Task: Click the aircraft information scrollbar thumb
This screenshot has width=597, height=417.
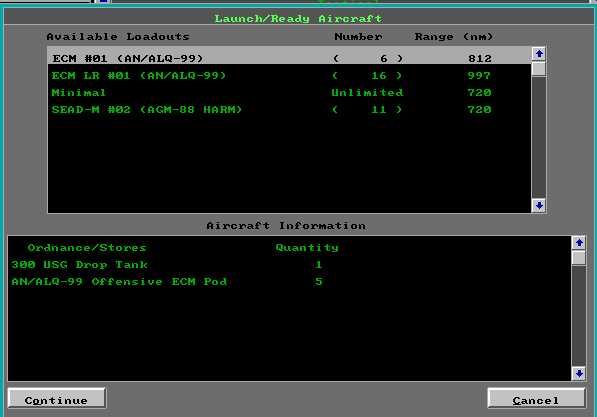Action: (x=579, y=258)
